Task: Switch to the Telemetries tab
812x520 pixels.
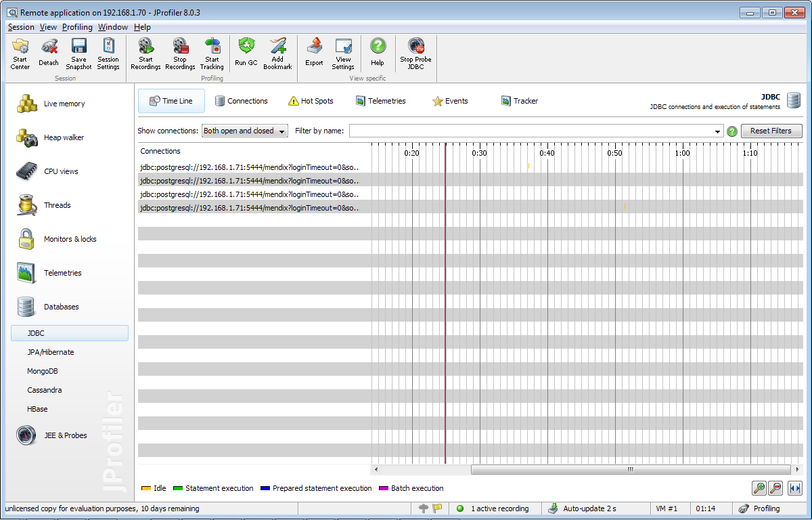Action: point(380,101)
